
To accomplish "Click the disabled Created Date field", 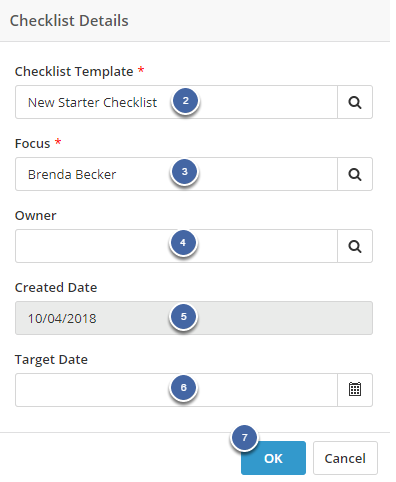I will 194,318.
